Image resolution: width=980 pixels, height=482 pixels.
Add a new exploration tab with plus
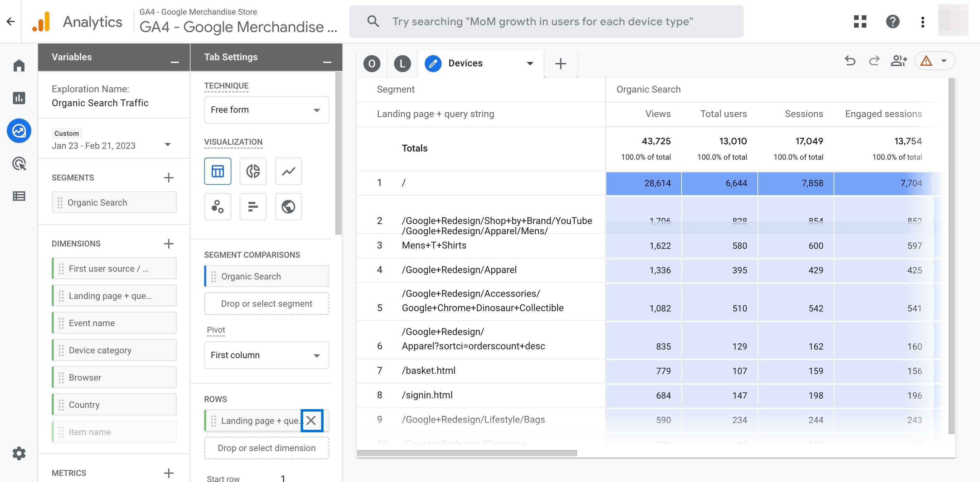tap(560, 64)
